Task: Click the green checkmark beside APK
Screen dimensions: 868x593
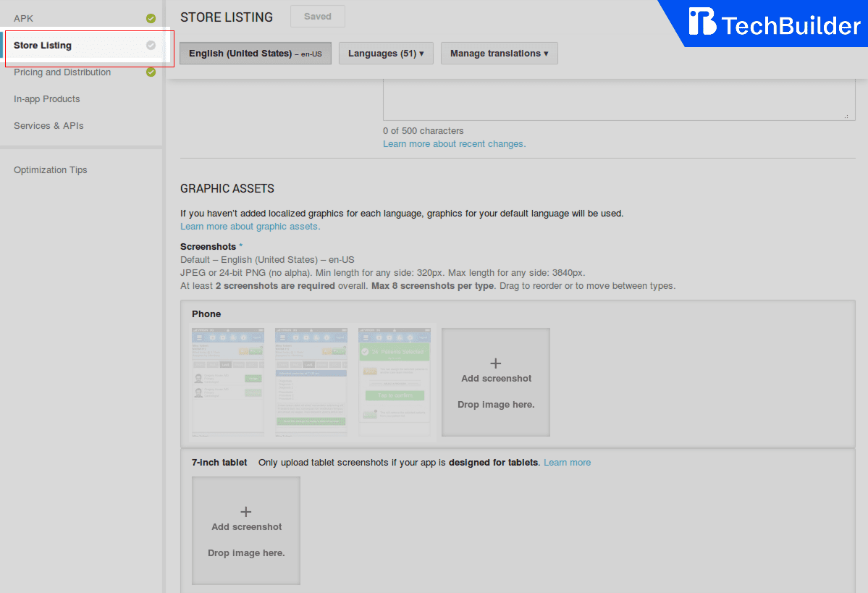Action: (x=151, y=17)
